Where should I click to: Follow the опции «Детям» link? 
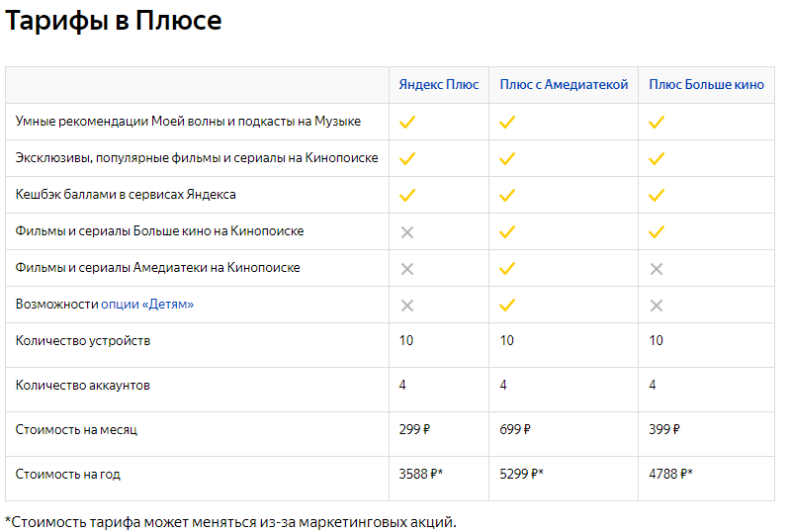(147, 305)
